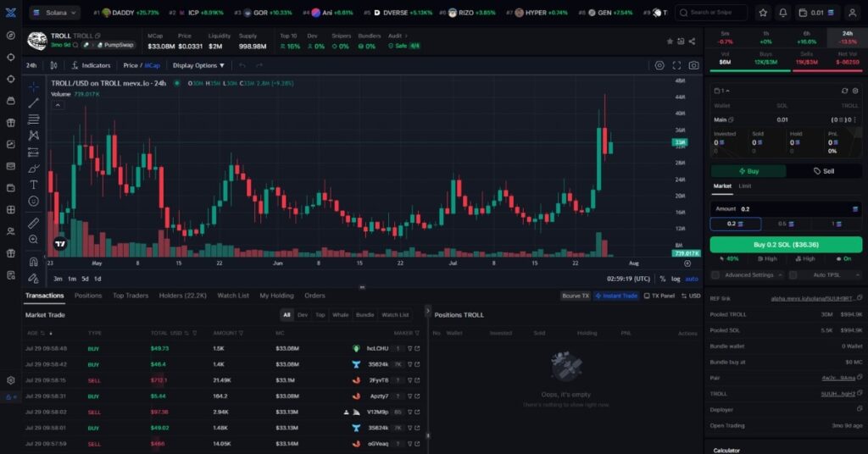Open the Solana network dropdown
This screenshot has width=868, height=454.
click(x=55, y=12)
